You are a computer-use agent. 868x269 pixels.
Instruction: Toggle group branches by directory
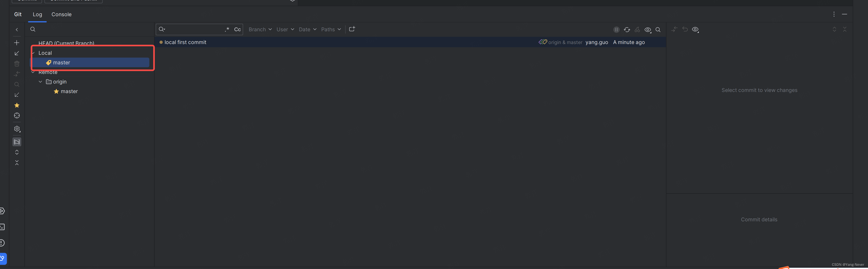16,142
